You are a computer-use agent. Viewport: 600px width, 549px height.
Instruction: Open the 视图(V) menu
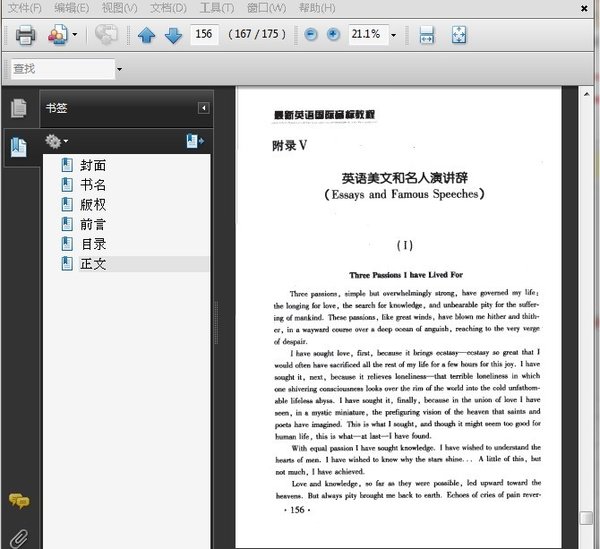pos(120,8)
